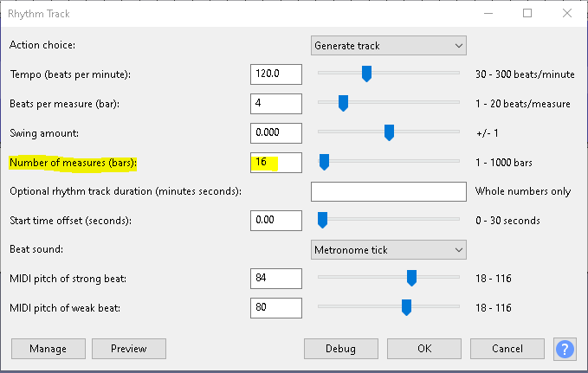Focus the strong beat MIDI pitch field 84
588x373 pixels.
pos(276,279)
